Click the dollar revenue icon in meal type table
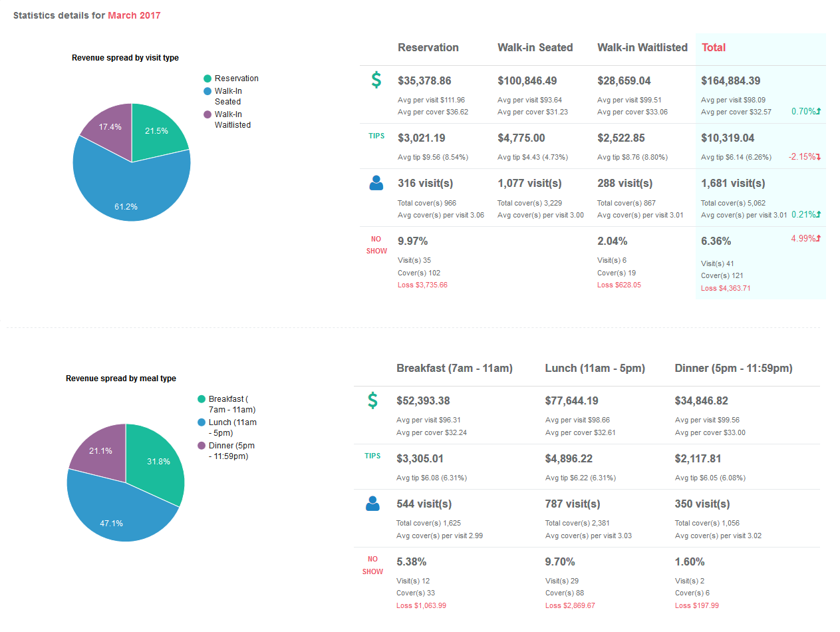 pyautogui.click(x=373, y=400)
